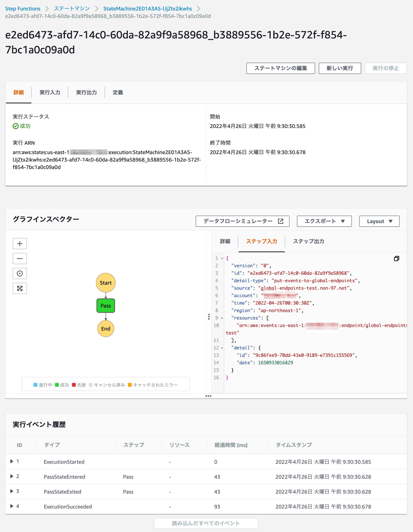Select the green Pass state node
The height and width of the screenshot is (532, 413).
pos(106,306)
